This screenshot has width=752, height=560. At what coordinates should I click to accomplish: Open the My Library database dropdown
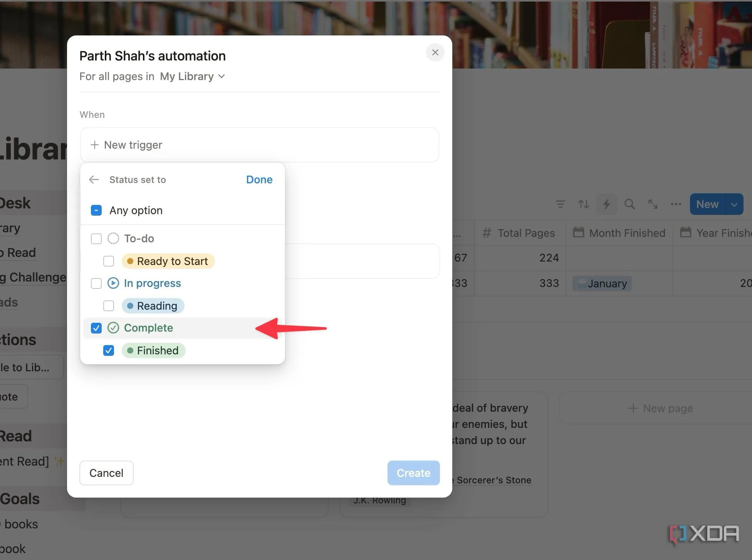coord(193,76)
